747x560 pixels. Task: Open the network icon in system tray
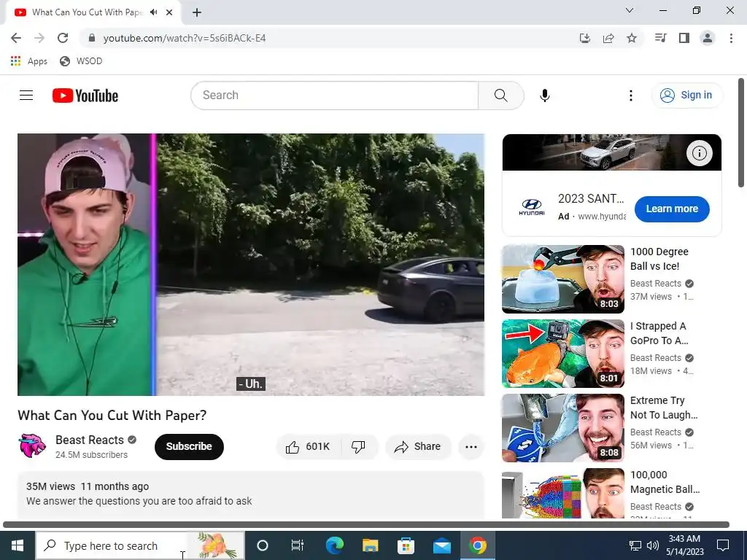click(x=635, y=545)
